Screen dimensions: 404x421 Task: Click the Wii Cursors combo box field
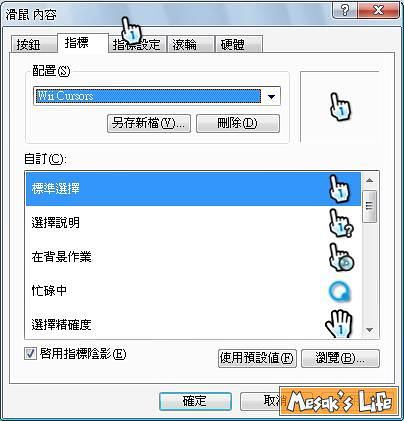click(x=157, y=96)
